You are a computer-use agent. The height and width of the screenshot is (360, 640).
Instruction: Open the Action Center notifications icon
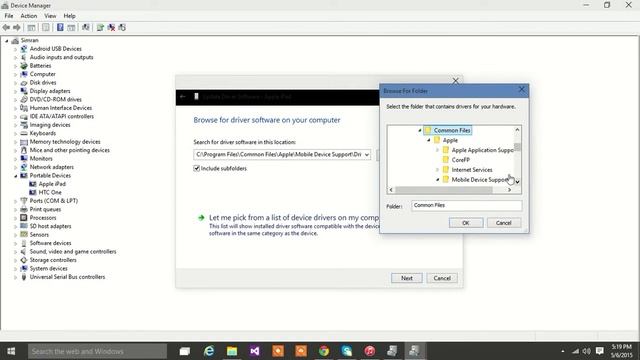[600, 351]
